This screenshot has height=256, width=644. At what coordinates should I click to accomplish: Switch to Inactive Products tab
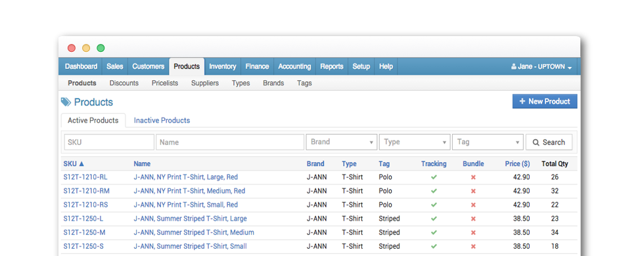[x=162, y=120]
